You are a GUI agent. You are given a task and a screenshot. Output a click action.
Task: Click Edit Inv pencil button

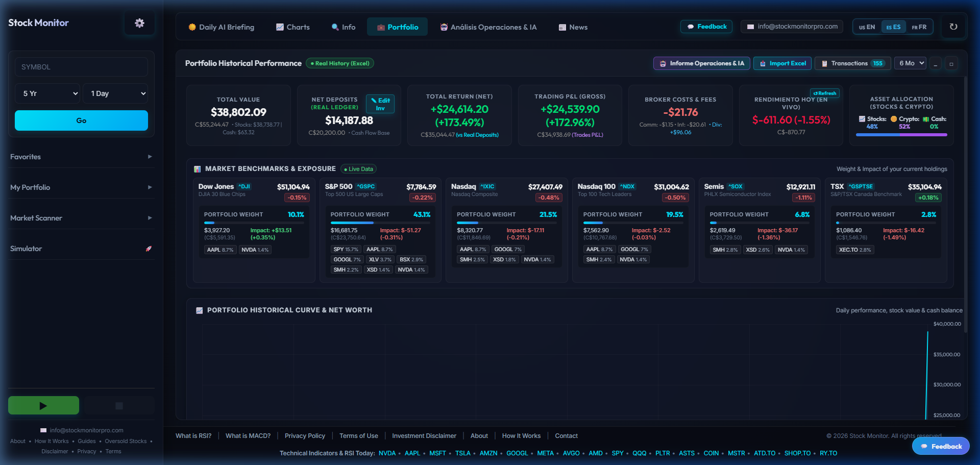(x=380, y=104)
